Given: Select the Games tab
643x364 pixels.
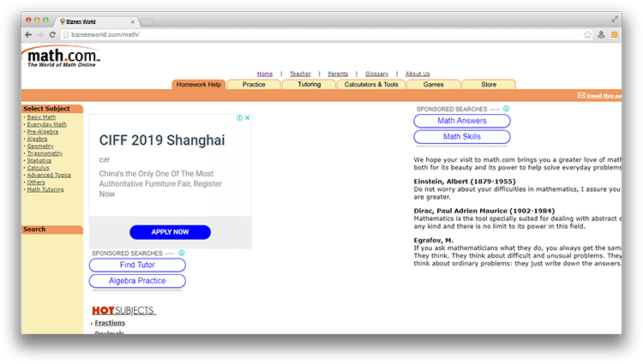Looking at the screenshot, I should point(433,85).
